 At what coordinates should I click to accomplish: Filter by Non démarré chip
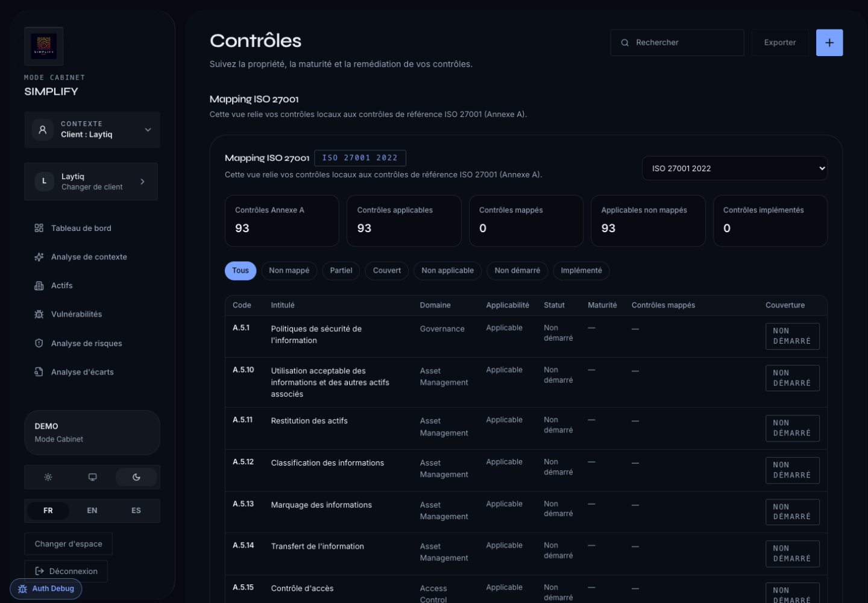pos(517,271)
